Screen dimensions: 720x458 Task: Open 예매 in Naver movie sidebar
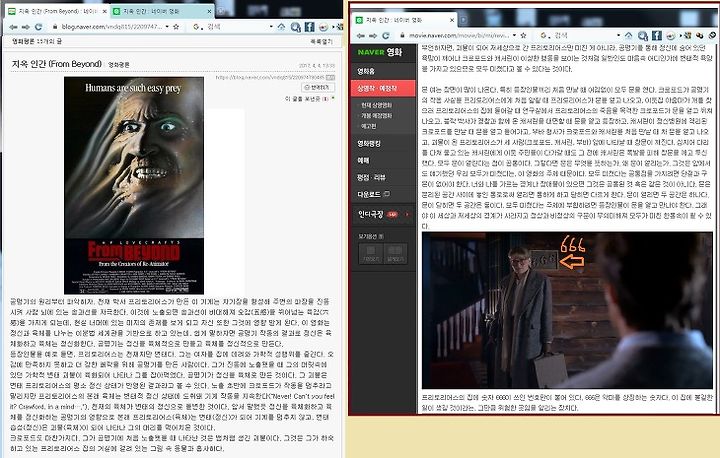tap(363, 160)
